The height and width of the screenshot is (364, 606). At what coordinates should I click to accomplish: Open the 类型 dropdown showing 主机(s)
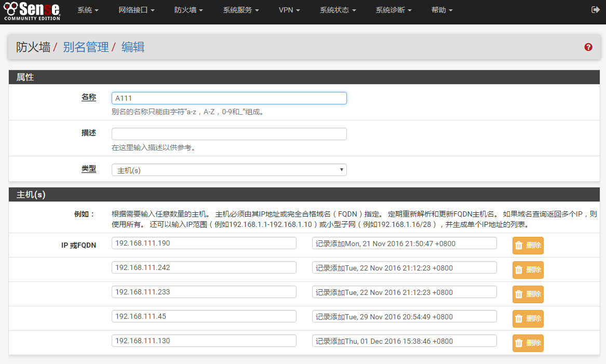(x=229, y=170)
